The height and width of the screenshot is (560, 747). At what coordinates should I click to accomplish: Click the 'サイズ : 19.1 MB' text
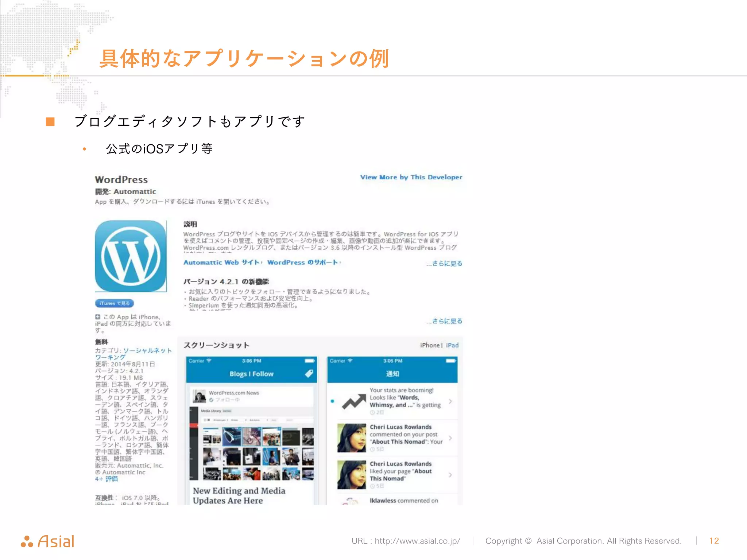click(119, 378)
